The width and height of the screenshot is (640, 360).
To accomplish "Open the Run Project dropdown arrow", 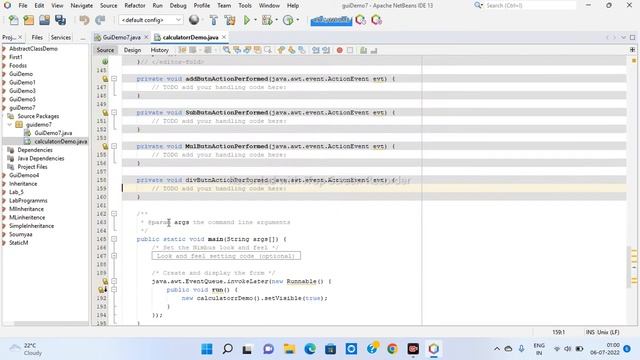I will 256,20.
